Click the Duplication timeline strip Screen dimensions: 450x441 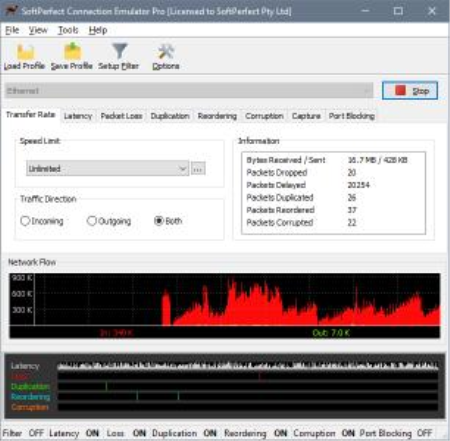pyautogui.click(x=247, y=386)
